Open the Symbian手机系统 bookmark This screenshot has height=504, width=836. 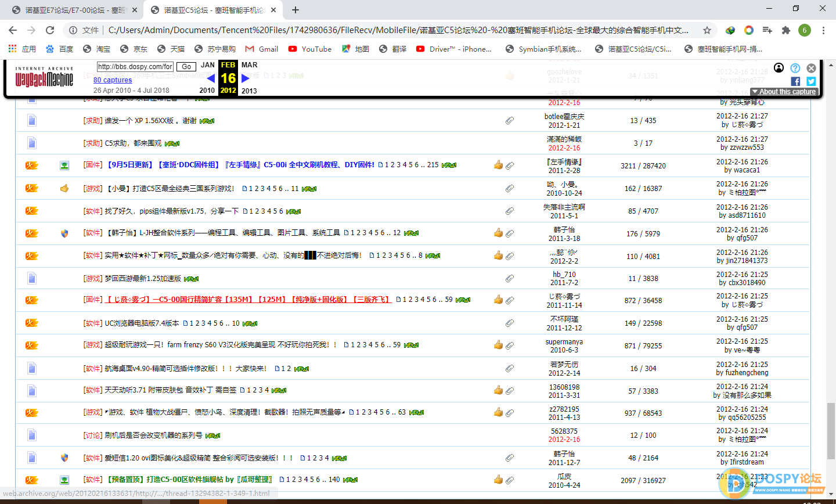[543, 49]
